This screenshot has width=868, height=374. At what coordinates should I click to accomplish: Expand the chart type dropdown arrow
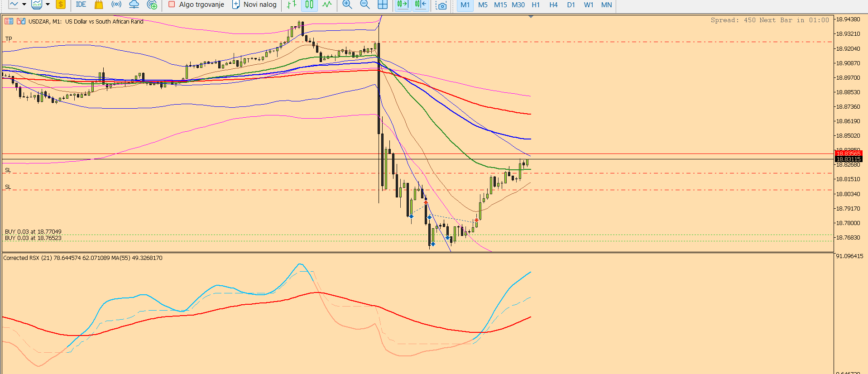24,5
